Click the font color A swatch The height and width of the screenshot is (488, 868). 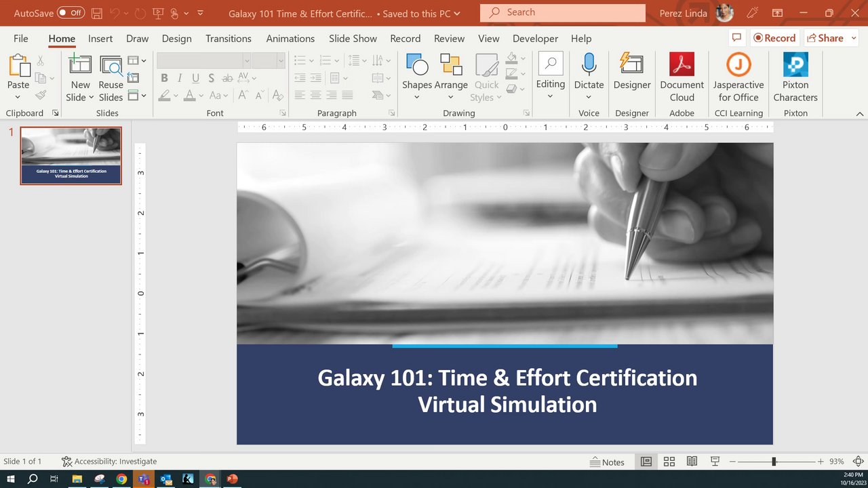190,96
